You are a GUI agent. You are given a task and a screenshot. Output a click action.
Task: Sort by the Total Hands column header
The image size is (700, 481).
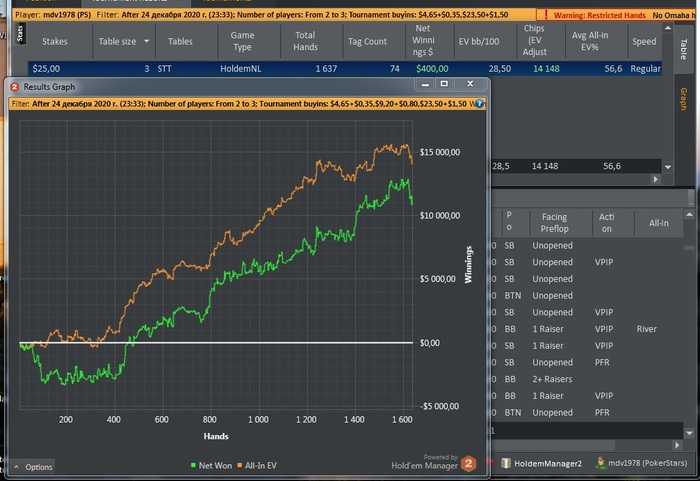pos(305,41)
